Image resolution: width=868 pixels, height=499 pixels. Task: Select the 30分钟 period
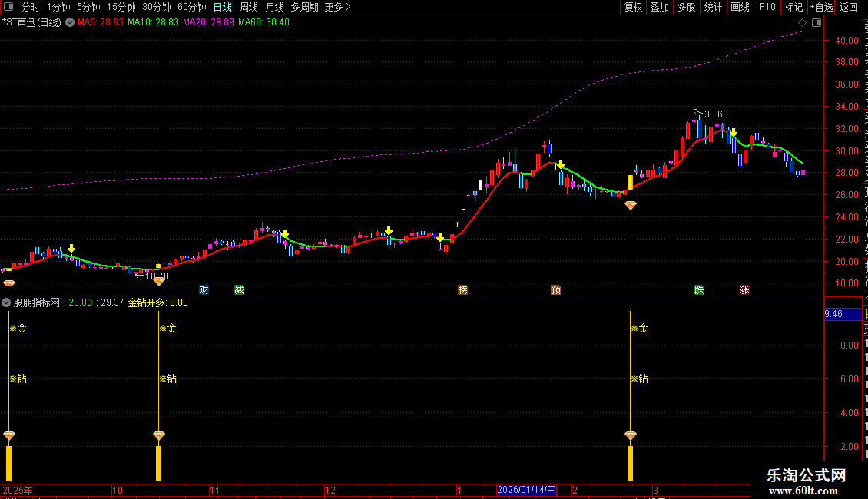coord(157,7)
